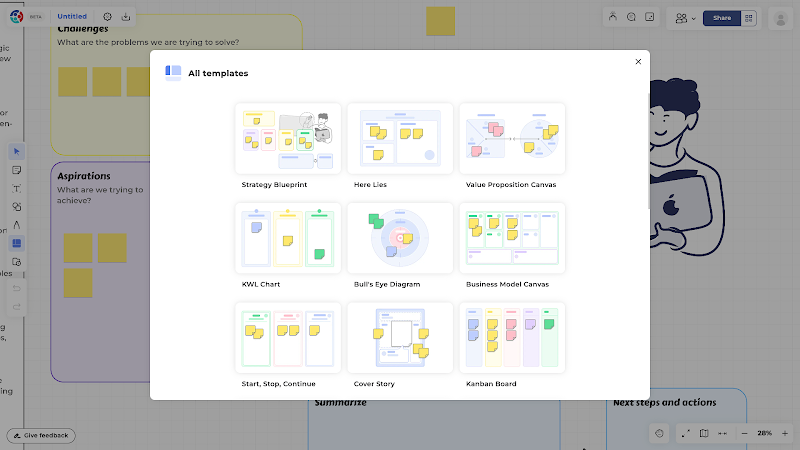
Task: Choose the Bull's Eye Diagram thumbnail
Action: click(400, 238)
